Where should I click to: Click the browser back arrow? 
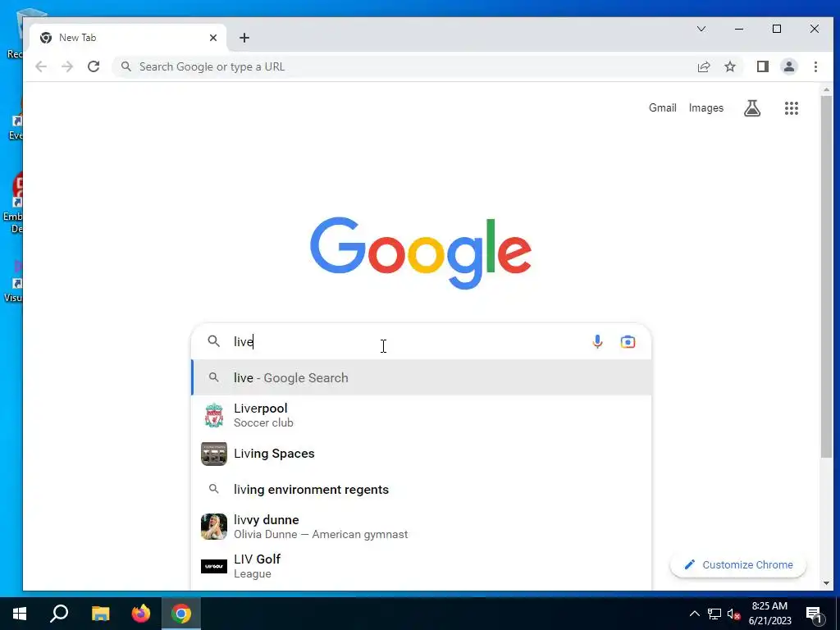41,67
